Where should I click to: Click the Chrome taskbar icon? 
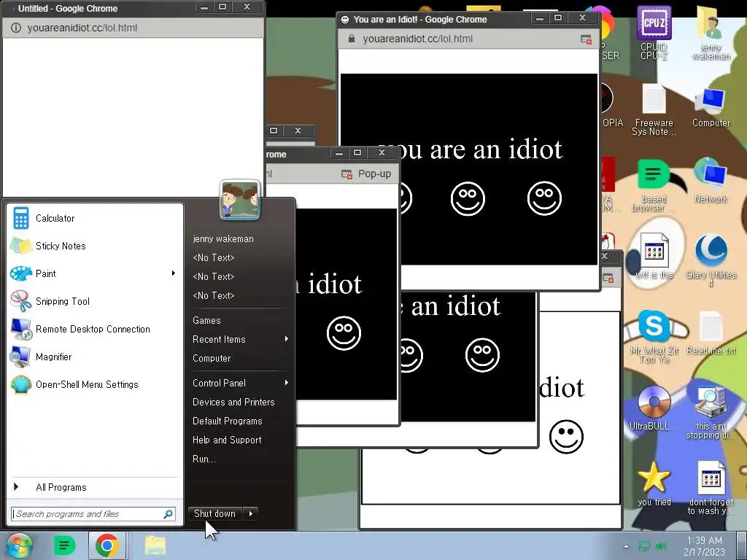pyautogui.click(x=107, y=545)
